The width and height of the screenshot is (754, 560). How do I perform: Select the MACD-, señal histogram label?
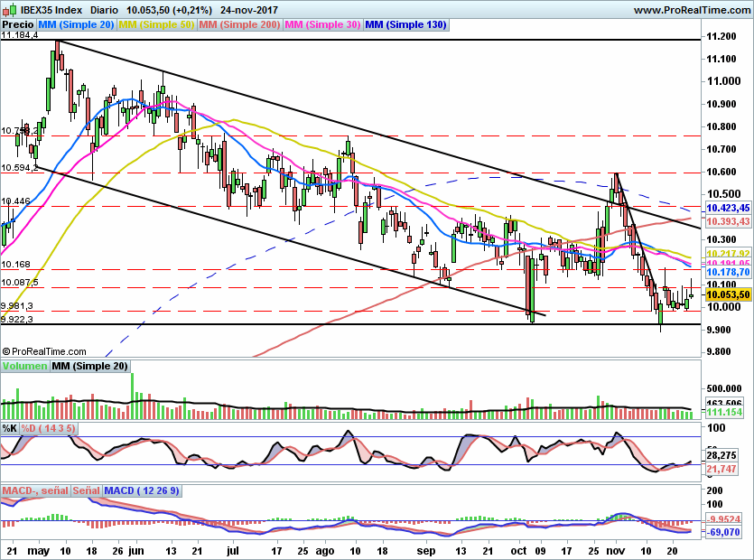[35, 490]
